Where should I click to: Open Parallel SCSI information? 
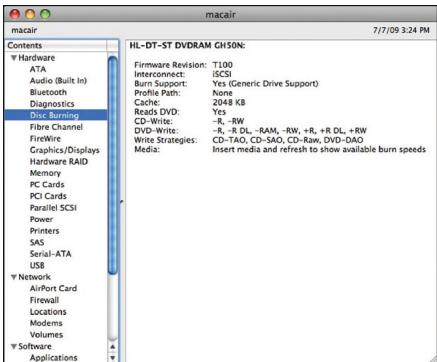(53, 208)
